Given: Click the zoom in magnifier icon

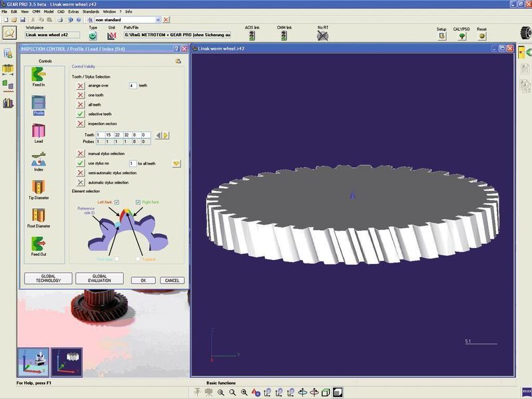Looking at the screenshot, I should click(x=244, y=392).
